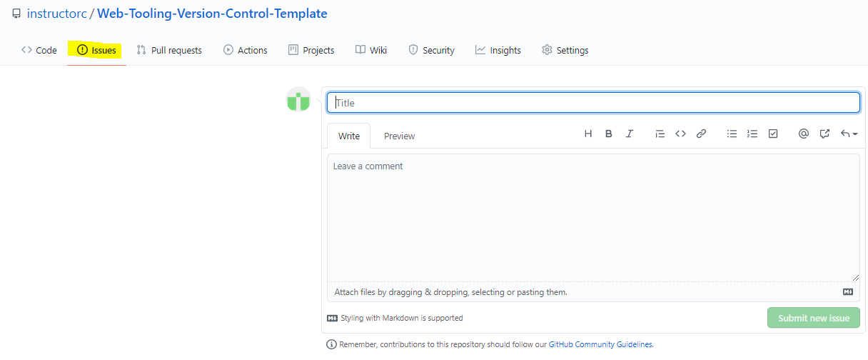868x360 pixels.
Task: Insert a quote block
Action: [x=660, y=134]
